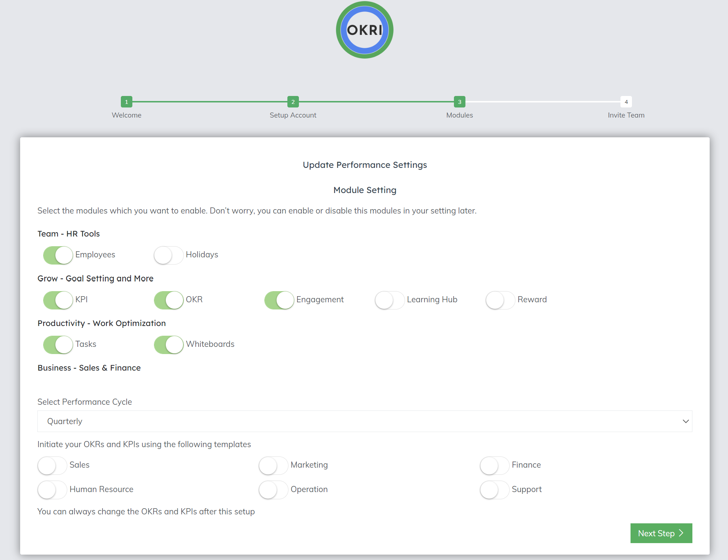Turn off the KPI toggle

coord(58,300)
